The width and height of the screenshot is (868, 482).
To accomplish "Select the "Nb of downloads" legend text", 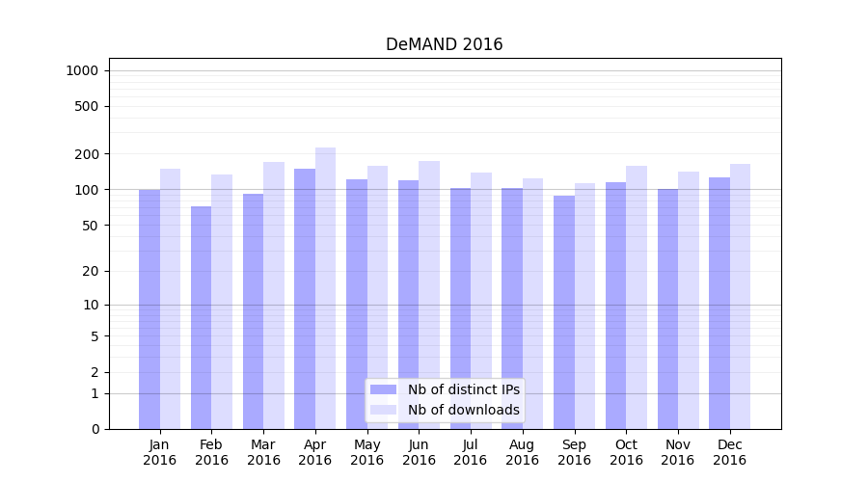I will coord(463,410).
